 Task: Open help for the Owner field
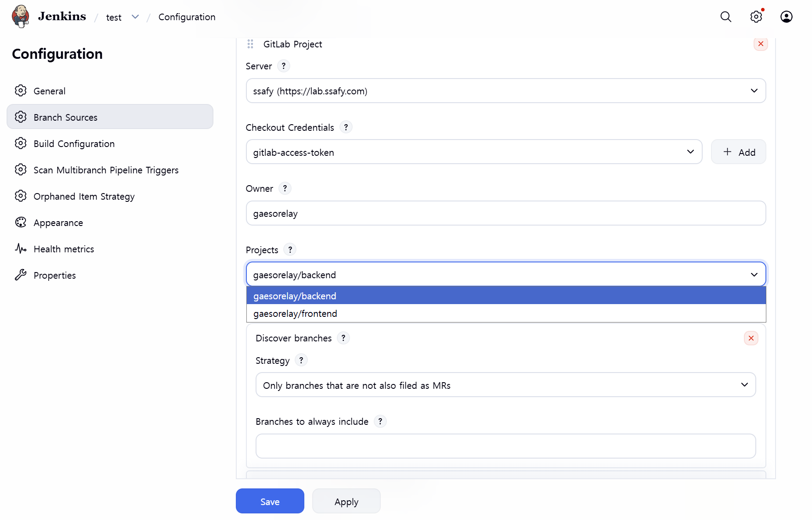pos(285,188)
